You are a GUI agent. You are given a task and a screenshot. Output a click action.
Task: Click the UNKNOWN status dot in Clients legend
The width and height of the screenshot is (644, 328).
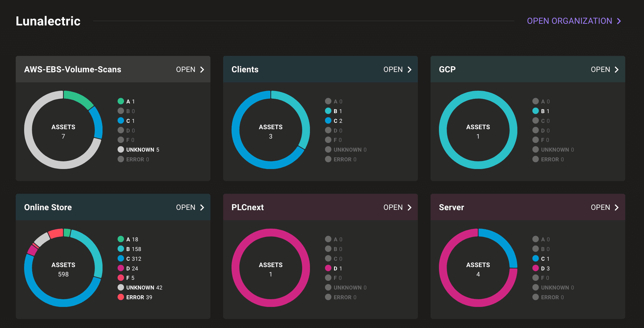click(x=328, y=150)
